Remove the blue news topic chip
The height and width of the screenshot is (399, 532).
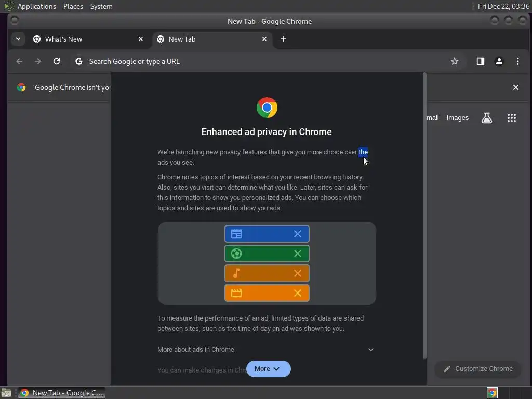tap(298, 234)
